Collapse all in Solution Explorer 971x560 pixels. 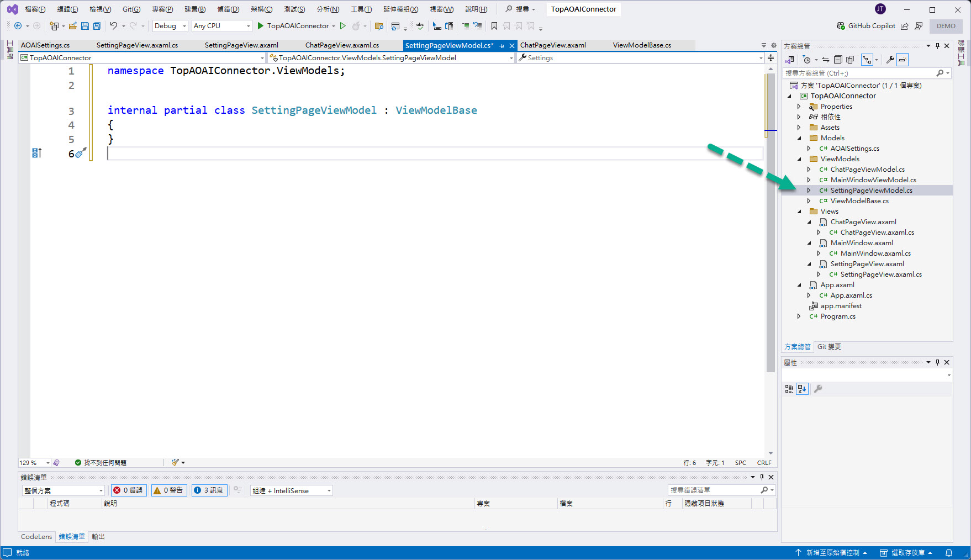[x=838, y=60]
